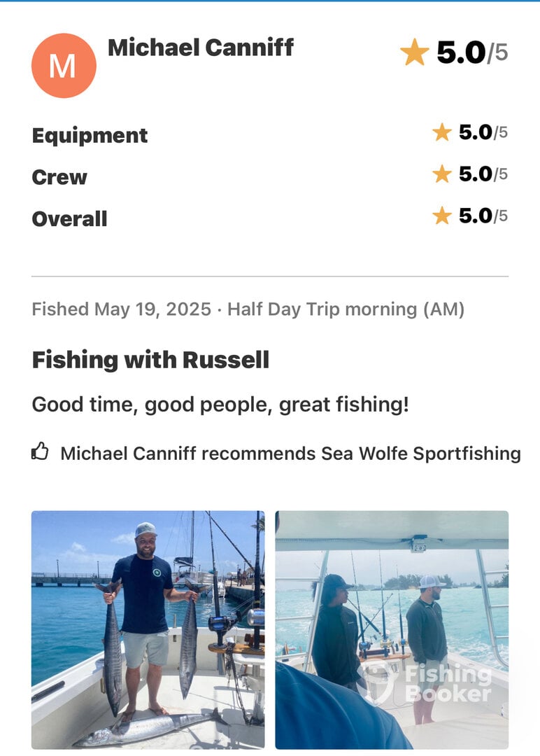Click the top overall 5.0/5 score

(472, 52)
